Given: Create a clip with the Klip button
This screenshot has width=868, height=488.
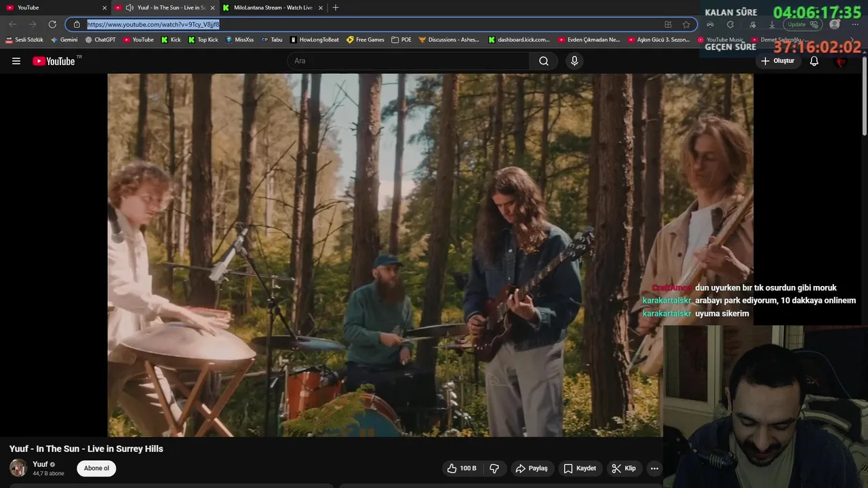Looking at the screenshot, I should click(623, 468).
